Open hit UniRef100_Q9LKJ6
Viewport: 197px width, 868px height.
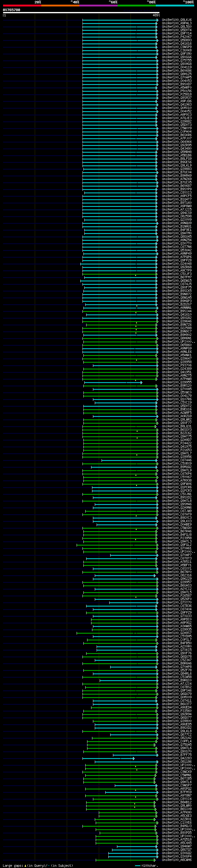(177, 20)
